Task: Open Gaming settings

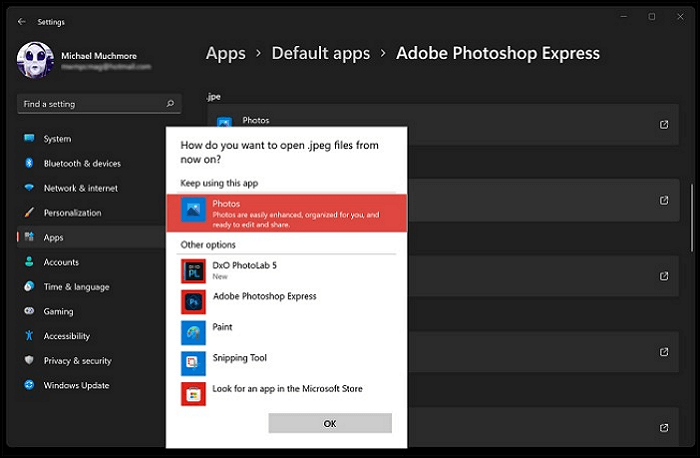Action: pyautogui.click(x=58, y=311)
